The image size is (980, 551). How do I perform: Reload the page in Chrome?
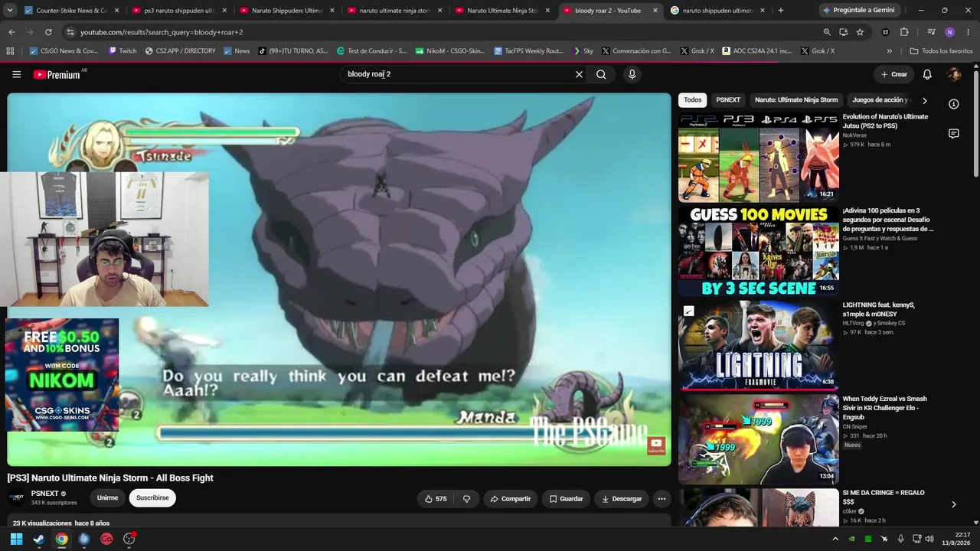tap(48, 32)
